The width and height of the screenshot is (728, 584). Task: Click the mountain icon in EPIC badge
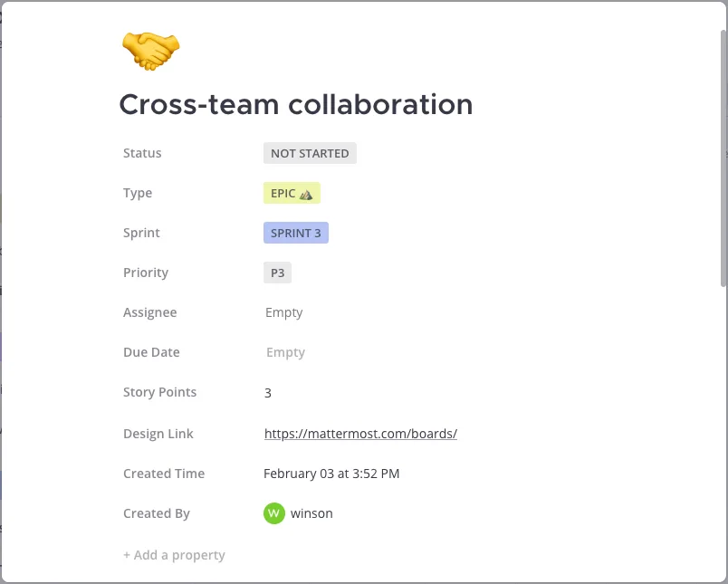[306, 194]
